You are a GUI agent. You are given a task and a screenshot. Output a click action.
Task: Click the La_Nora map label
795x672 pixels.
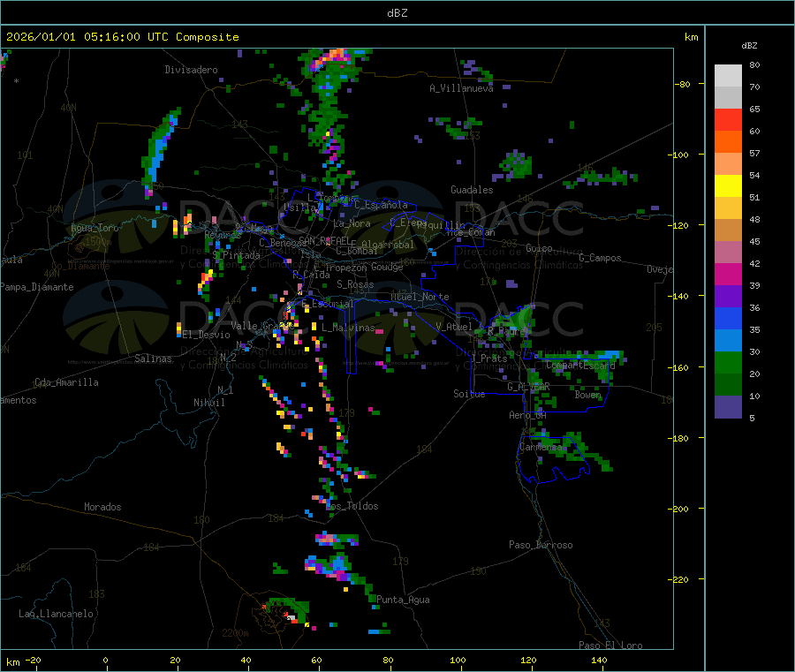352,223
